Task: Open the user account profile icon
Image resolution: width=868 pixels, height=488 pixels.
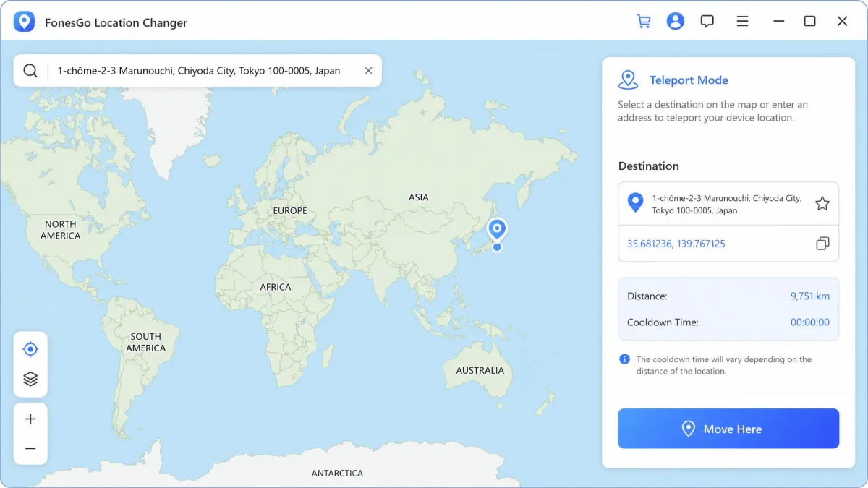Action: point(676,22)
